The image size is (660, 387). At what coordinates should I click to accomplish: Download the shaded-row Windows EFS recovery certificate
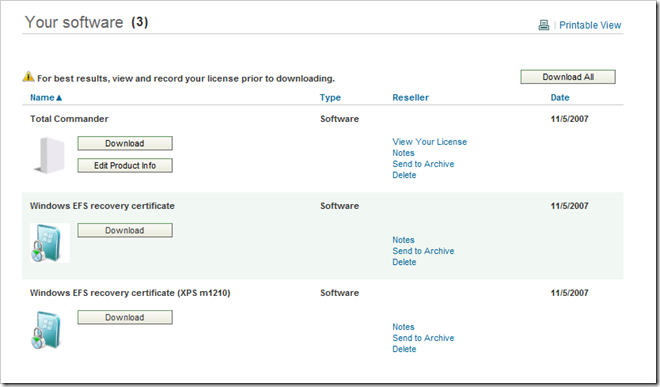click(125, 230)
